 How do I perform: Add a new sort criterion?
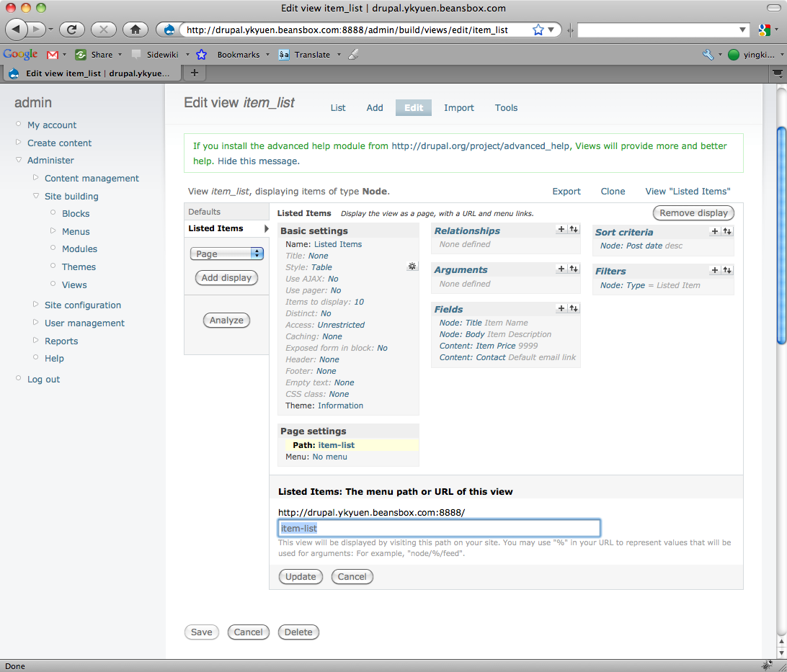(715, 231)
